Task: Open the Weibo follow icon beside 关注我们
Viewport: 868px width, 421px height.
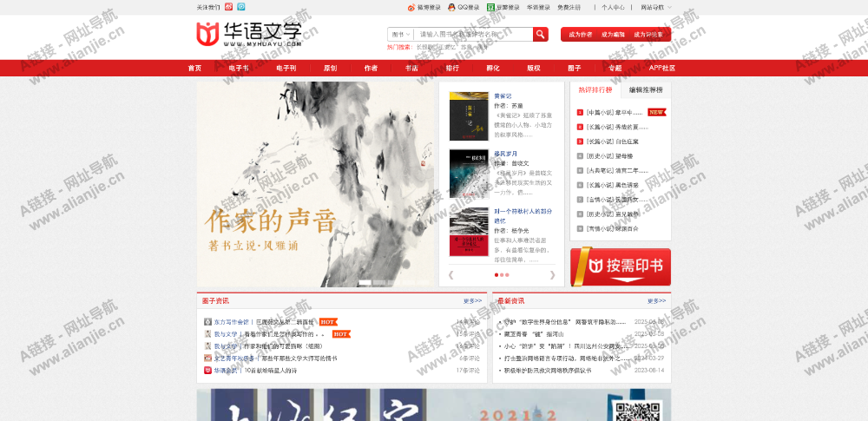Action: coord(228,7)
